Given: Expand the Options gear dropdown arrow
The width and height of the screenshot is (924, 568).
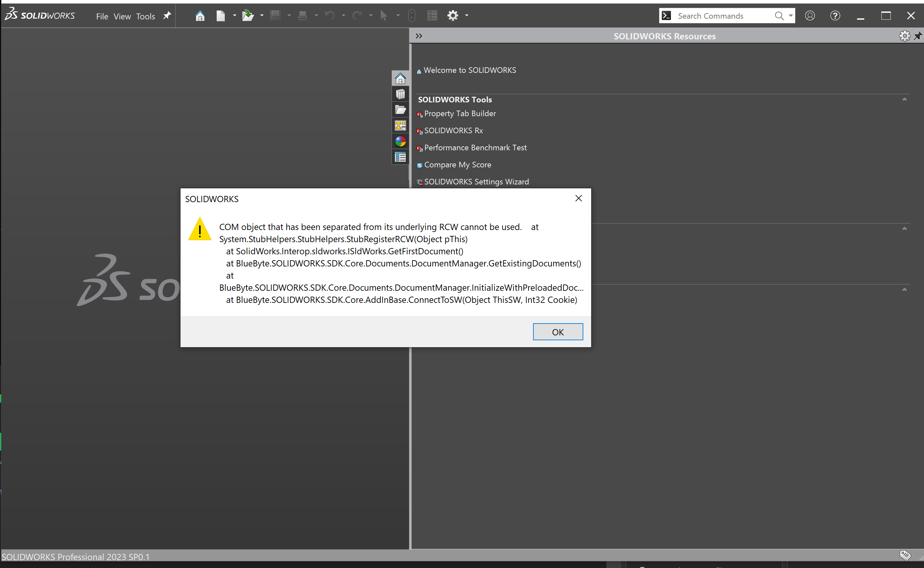Looking at the screenshot, I should click(467, 16).
